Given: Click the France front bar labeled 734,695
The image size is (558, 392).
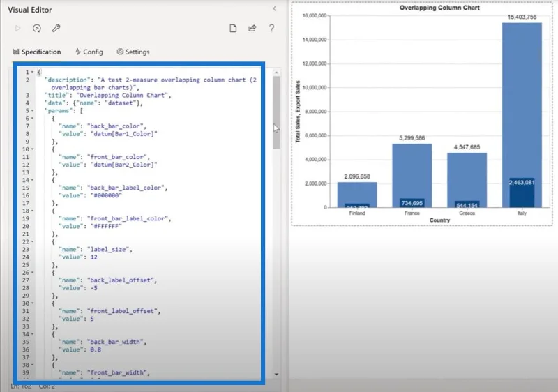Looking at the screenshot, I should 412,203.
